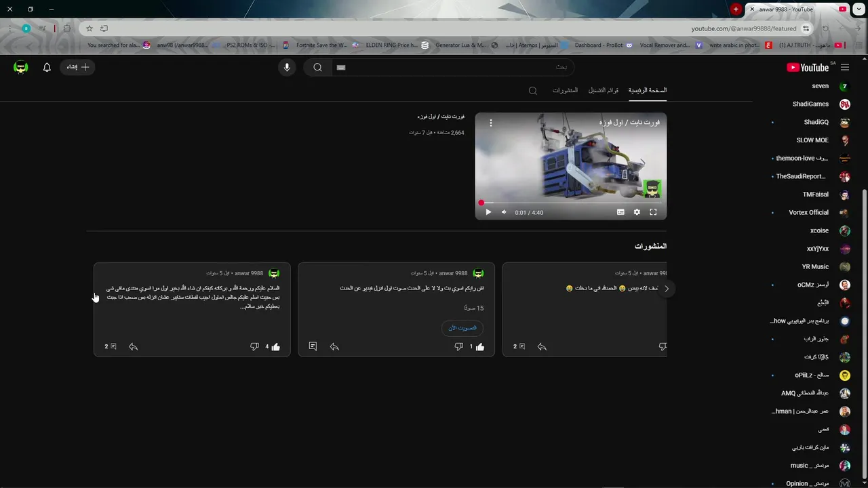The height and width of the screenshot is (488, 868).
Task: Open the فورت نايت / اول فوزه video title link
Action: [441, 117]
